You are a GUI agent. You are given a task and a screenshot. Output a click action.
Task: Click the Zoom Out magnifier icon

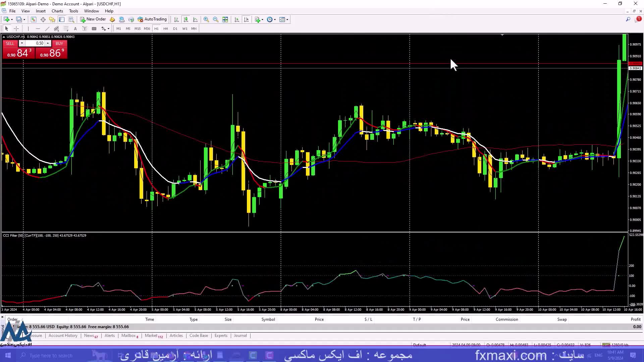coord(215,19)
